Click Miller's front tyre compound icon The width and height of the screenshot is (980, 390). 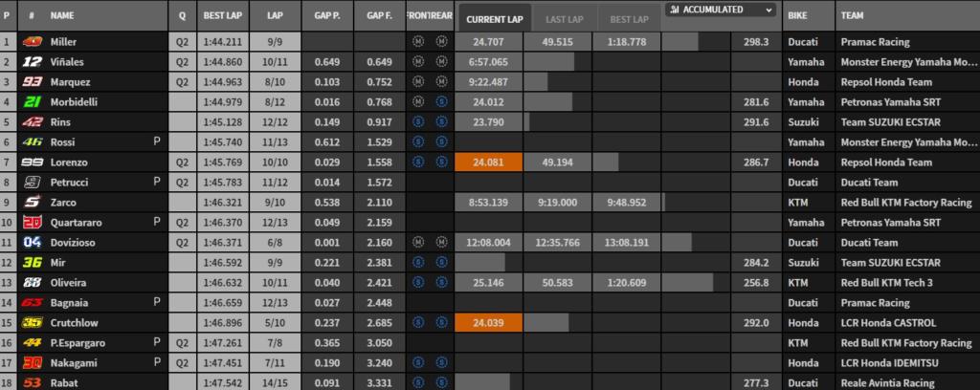(417, 43)
